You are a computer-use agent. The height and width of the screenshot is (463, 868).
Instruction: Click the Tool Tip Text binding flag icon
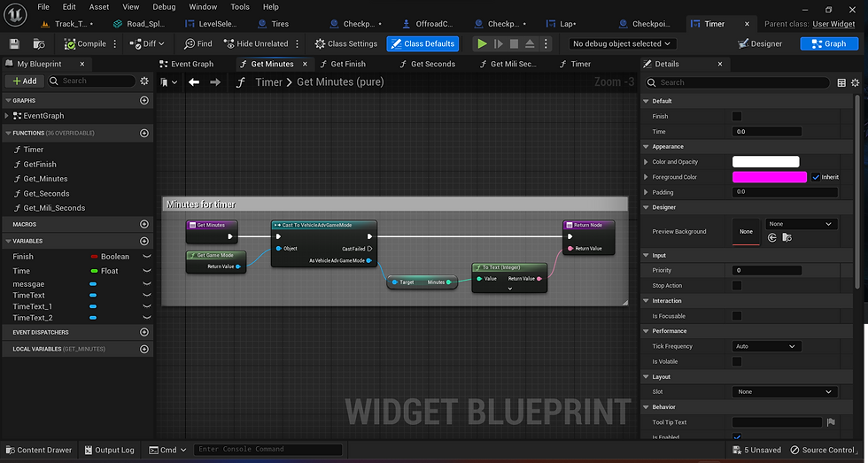click(x=831, y=422)
